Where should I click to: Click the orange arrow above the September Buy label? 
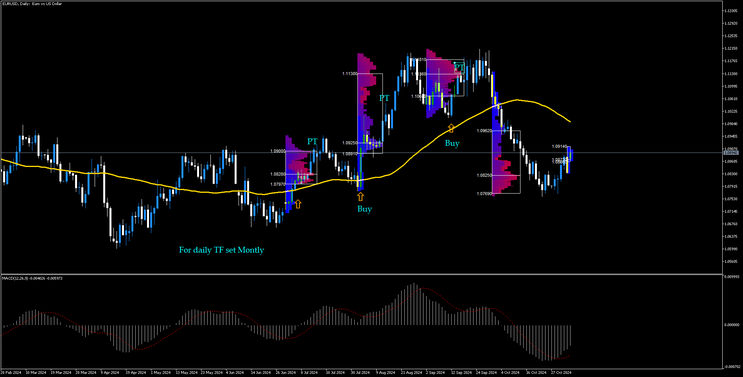[x=451, y=128]
